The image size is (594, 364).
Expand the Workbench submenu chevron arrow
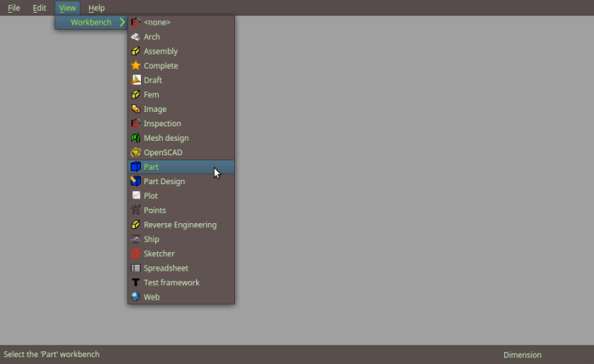[x=122, y=22]
